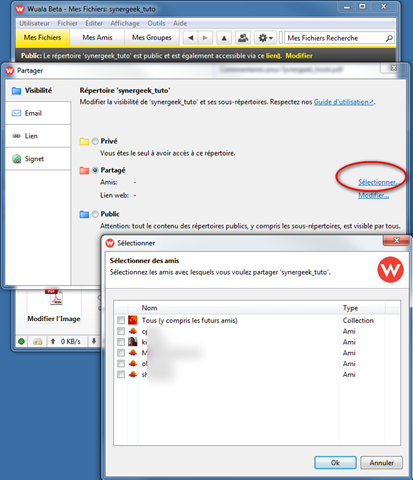Image resolution: width=413 pixels, height=480 pixels.
Task: Switch to Mes Amis tab
Action: (97, 37)
